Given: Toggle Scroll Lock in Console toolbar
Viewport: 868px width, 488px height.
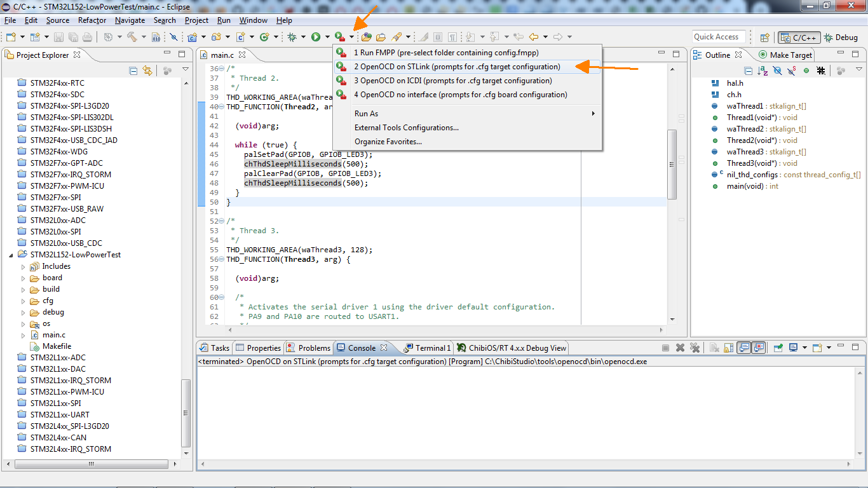Looking at the screenshot, I should tap(728, 348).
